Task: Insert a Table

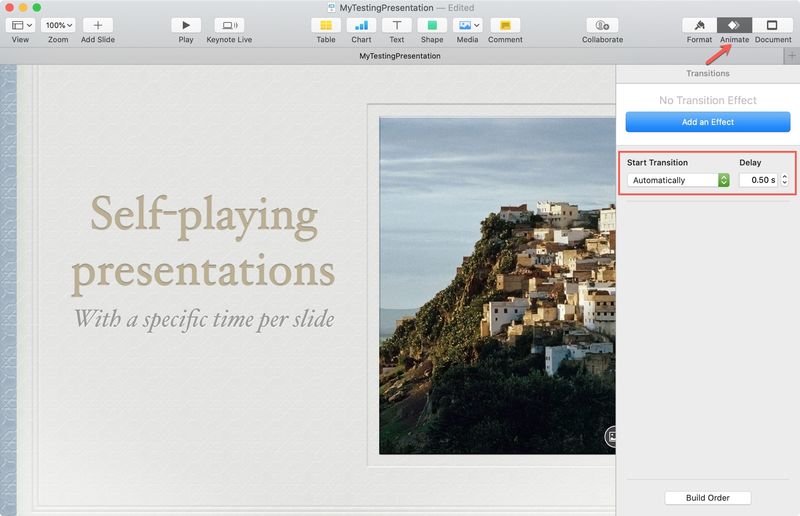Action: (x=326, y=25)
